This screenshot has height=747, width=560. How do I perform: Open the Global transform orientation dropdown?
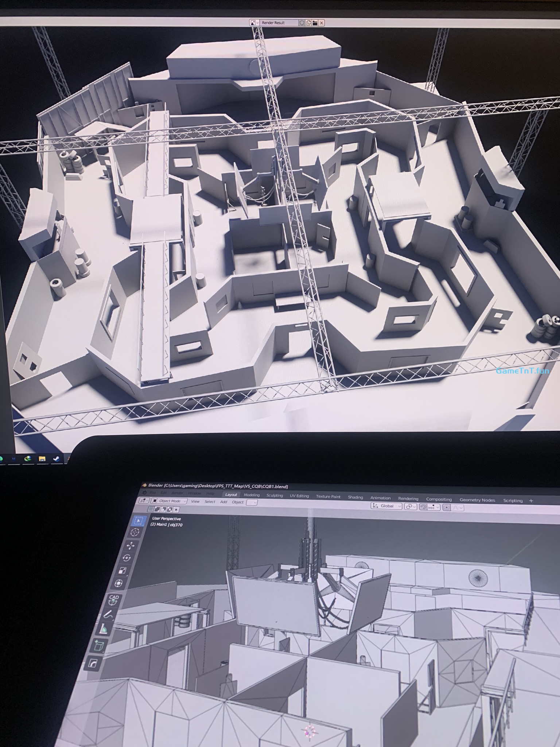[386, 506]
